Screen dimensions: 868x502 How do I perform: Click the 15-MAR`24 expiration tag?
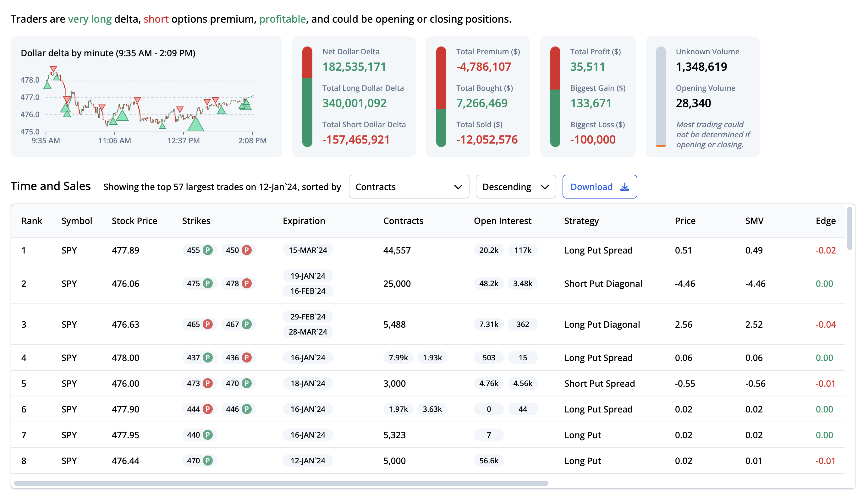[308, 250]
